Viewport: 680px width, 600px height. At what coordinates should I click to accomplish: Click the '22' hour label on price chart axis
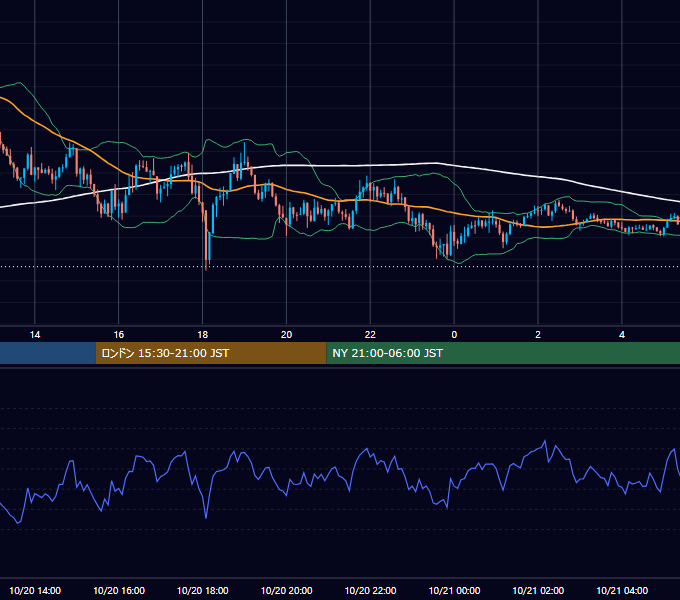370,335
